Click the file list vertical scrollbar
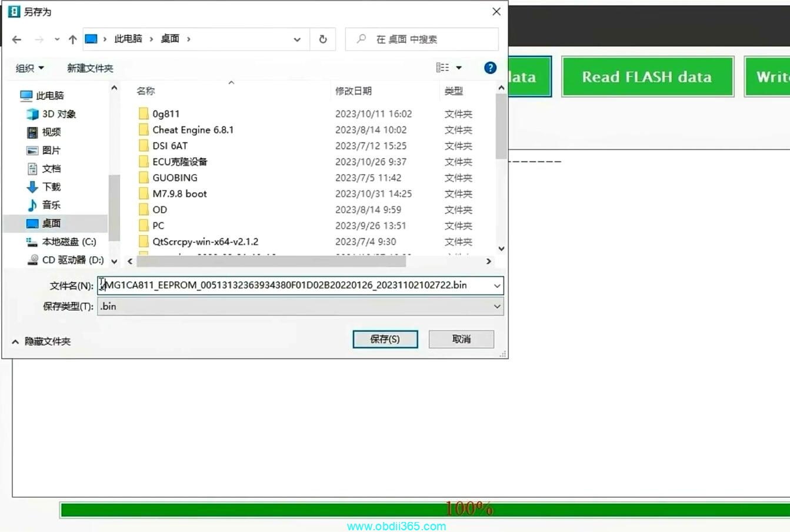Screen dimensions: 790x532 [x=501, y=126]
